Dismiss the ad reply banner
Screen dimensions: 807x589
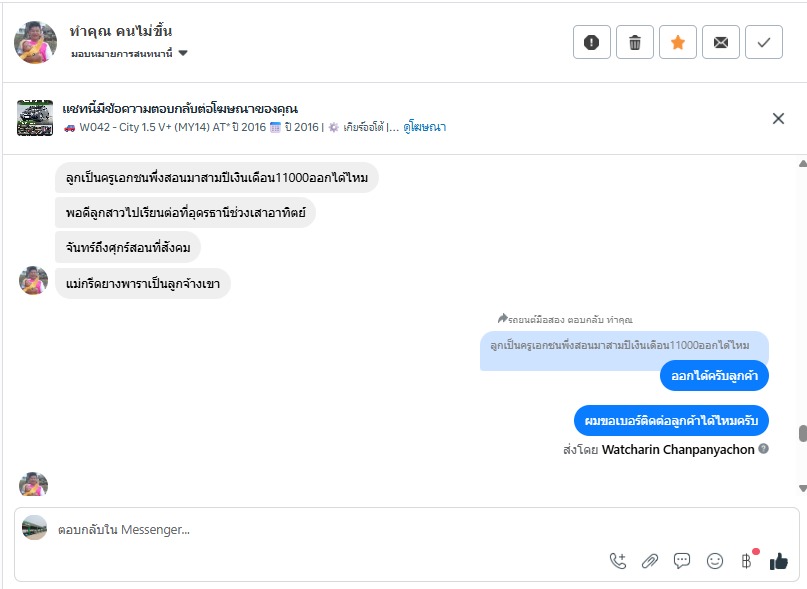(778, 118)
